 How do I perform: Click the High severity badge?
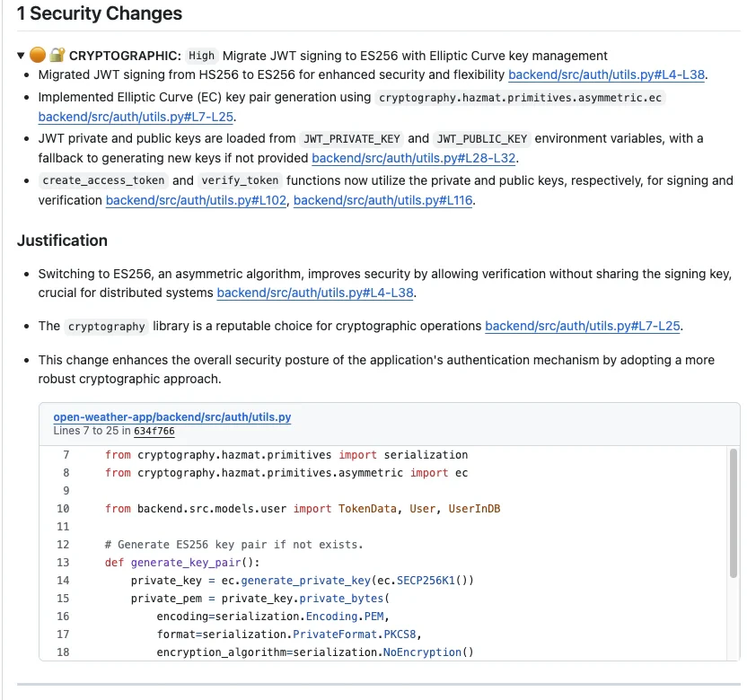(x=201, y=55)
